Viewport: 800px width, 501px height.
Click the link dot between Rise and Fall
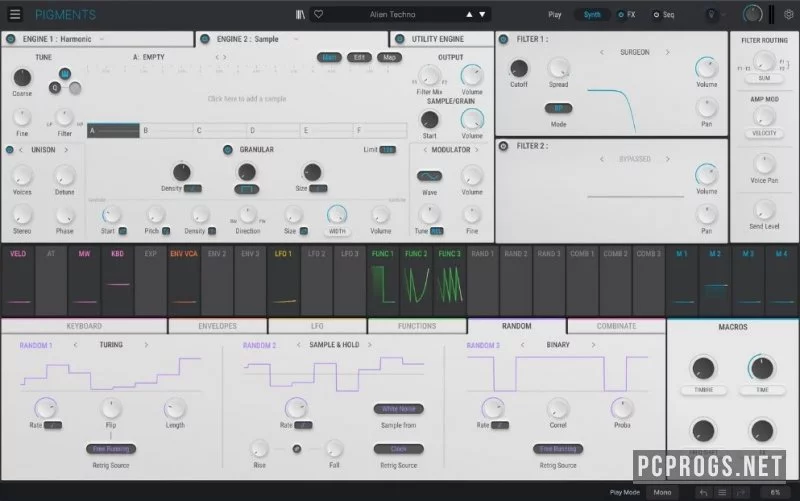point(296,449)
